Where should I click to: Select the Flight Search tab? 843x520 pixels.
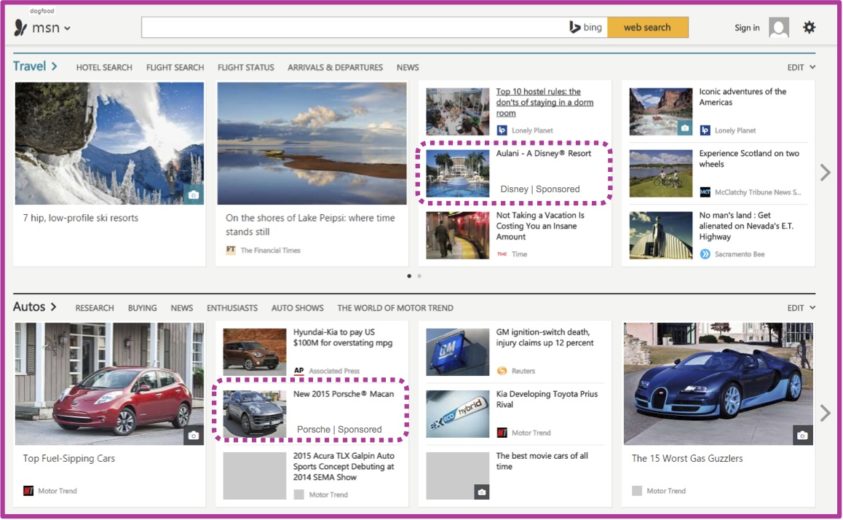click(175, 67)
